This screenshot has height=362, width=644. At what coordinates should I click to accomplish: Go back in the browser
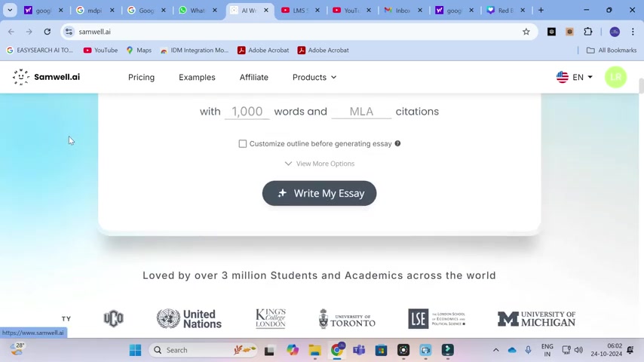tap(11, 32)
